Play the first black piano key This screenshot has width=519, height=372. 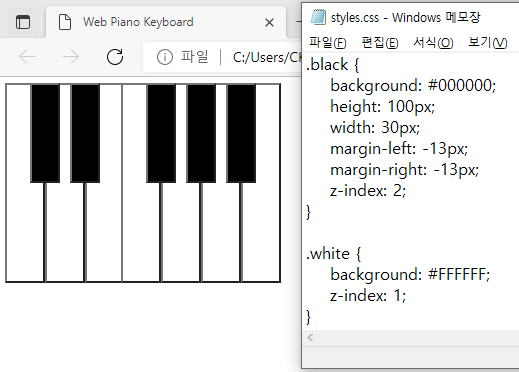pyautogui.click(x=45, y=133)
